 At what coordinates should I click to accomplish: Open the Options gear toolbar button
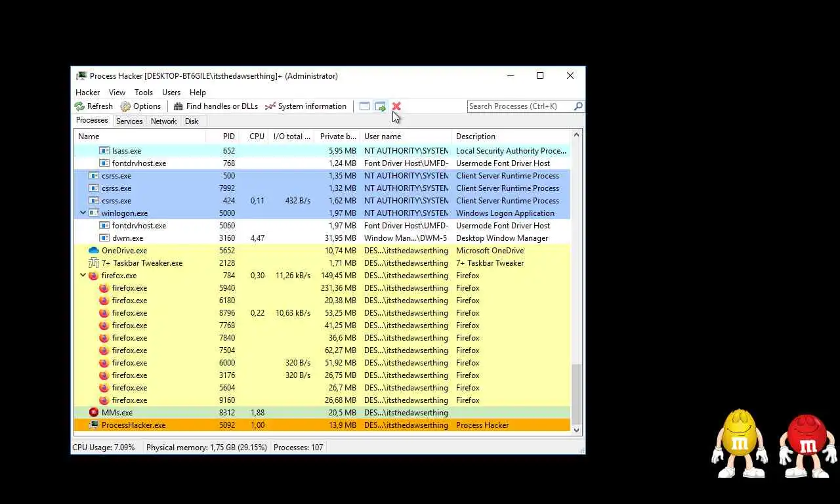[x=140, y=106]
